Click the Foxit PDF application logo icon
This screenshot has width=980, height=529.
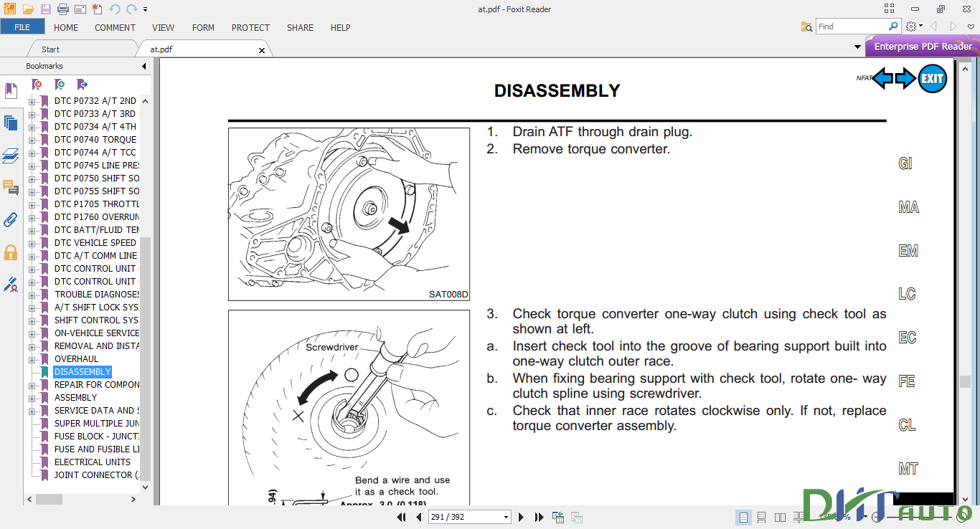(10, 9)
